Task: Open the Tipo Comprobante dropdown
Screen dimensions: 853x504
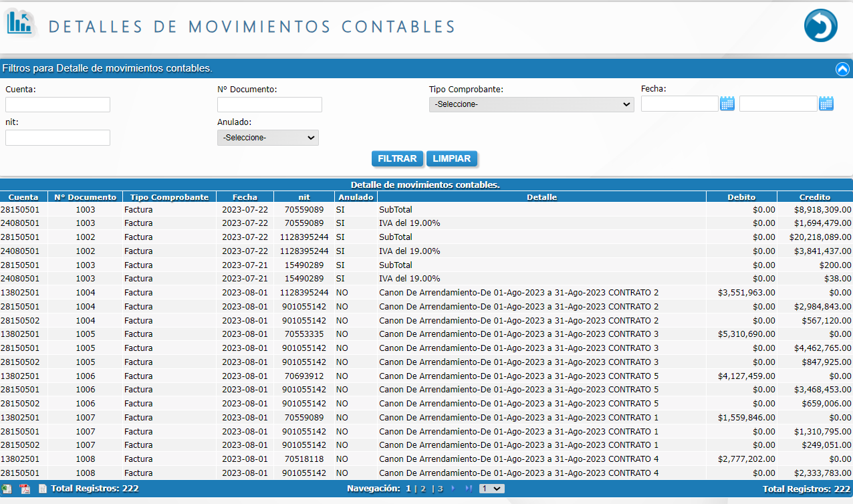Action: 531,104
